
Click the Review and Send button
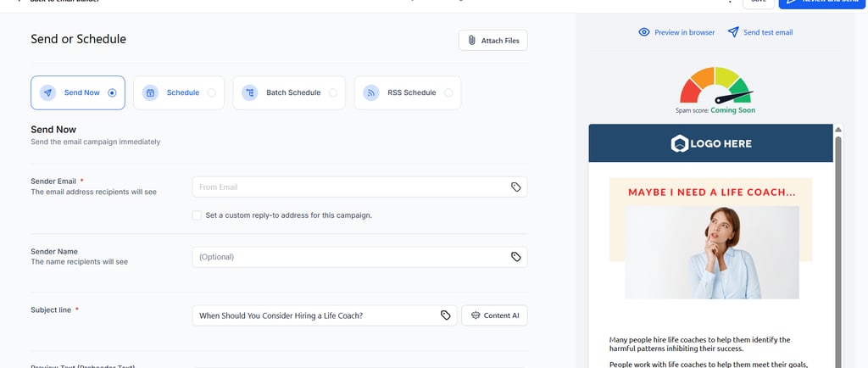pyautogui.click(x=823, y=3)
